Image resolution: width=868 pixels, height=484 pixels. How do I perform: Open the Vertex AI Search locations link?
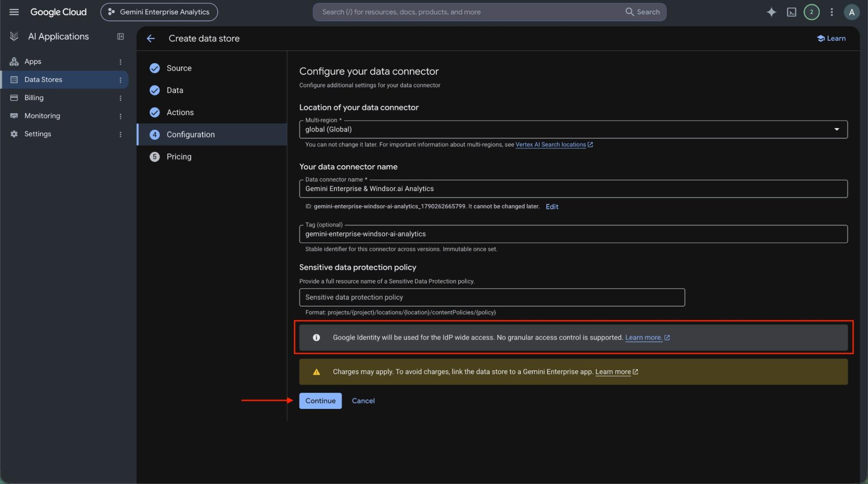pyautogui.click(x=554, y=144)
